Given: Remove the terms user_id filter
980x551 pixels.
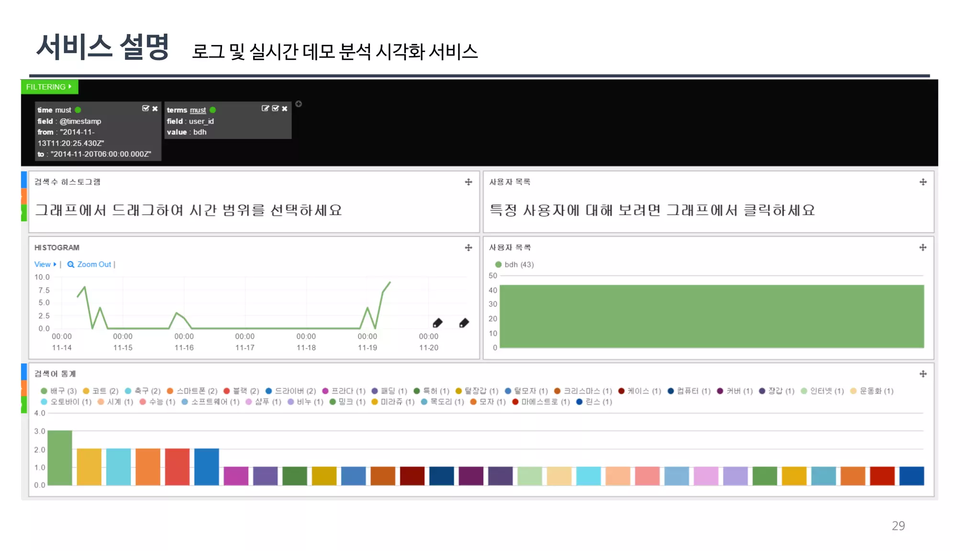Looking at the screenshot, I should (285, 109).
